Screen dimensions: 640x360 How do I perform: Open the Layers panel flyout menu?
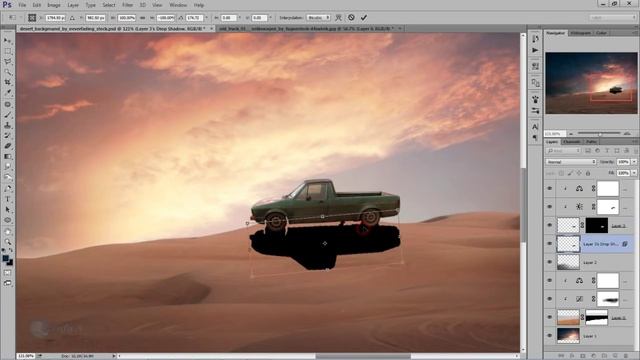[x=635, y=141]
